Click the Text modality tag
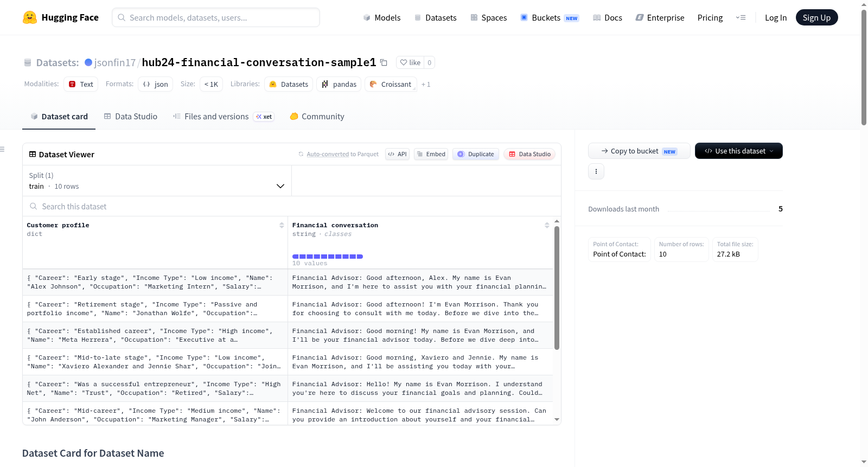The height and width of the screenshot is (467, 868). click(81, 84)
